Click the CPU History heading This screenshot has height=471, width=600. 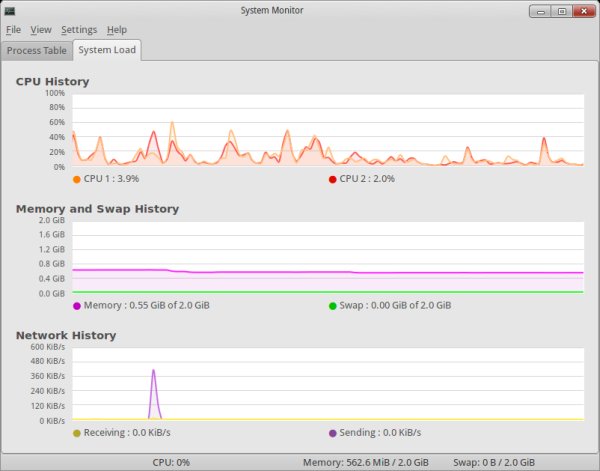pyautogui.click(x=52, y=81)
